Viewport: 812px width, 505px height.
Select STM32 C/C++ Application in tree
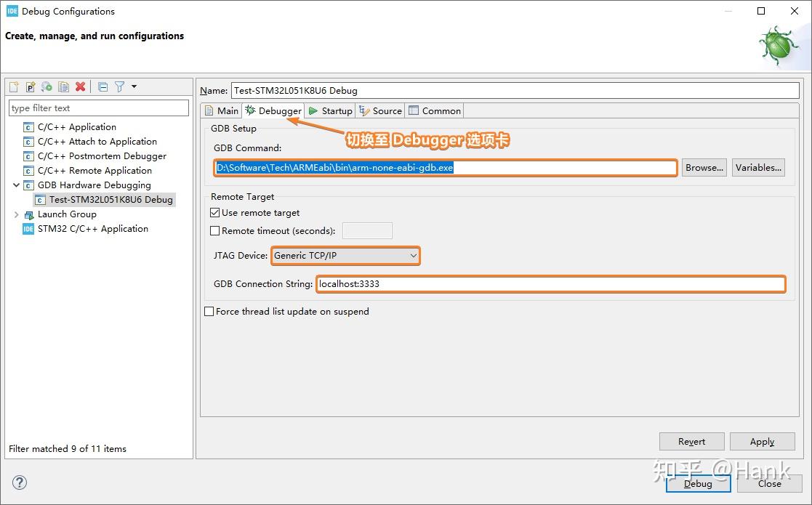point(92,229)
